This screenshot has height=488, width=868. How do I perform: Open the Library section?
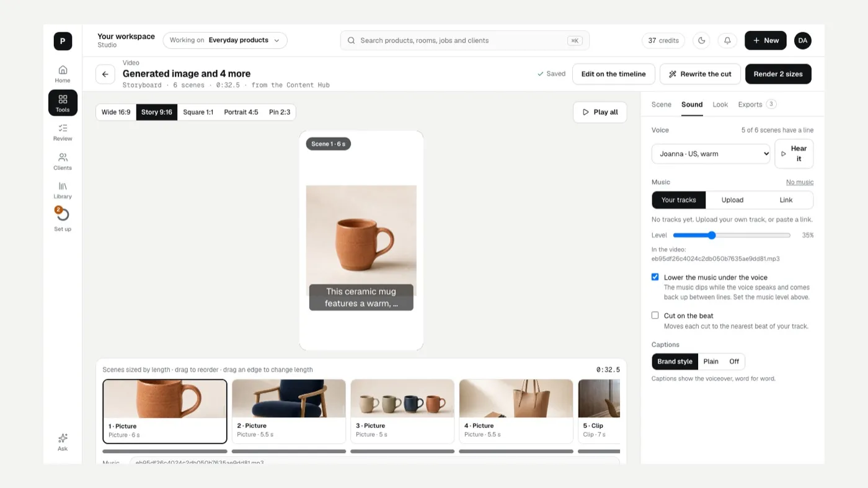(x=63, y=190)
